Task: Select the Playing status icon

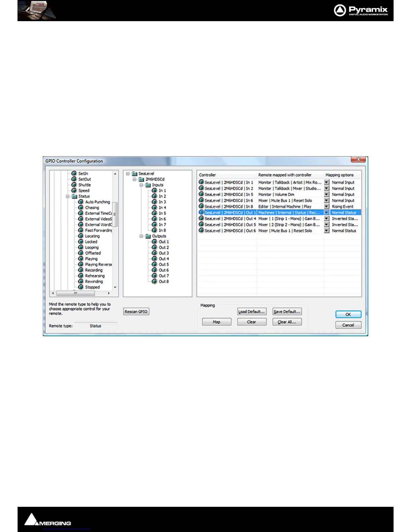Action: point(81,259)
